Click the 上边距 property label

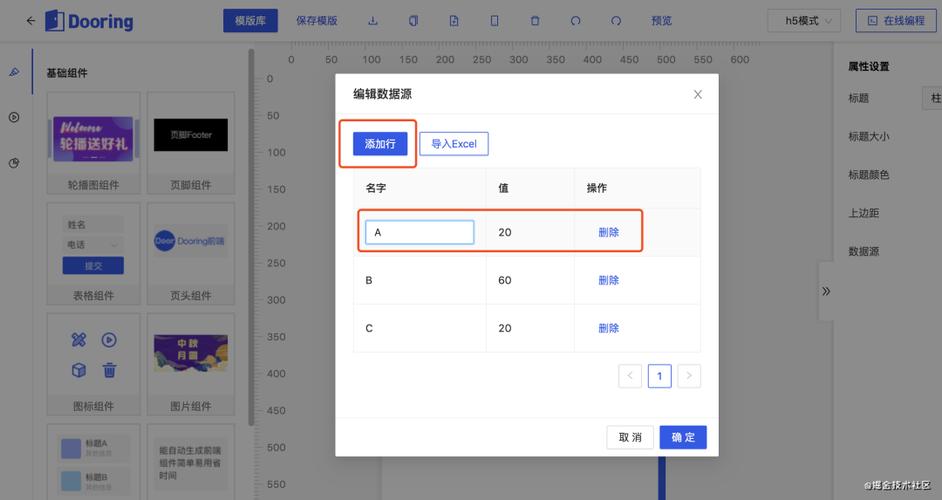[x=863, y=213]
